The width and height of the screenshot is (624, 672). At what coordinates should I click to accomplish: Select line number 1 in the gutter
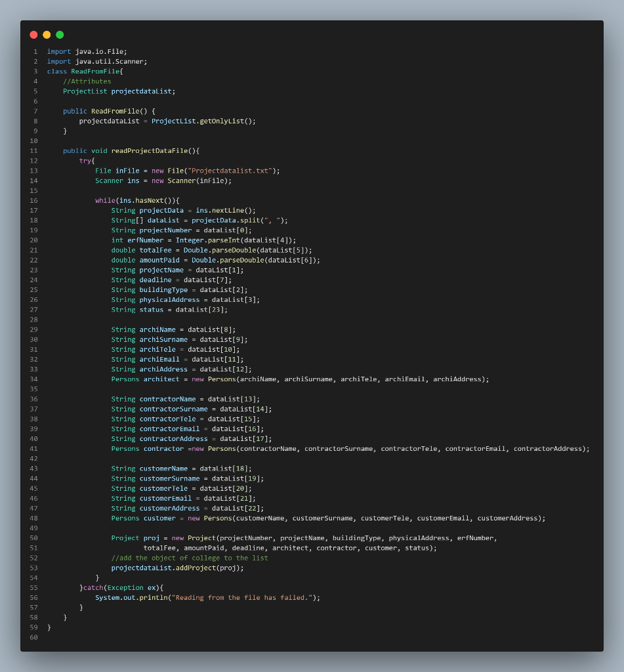(35, 51)
